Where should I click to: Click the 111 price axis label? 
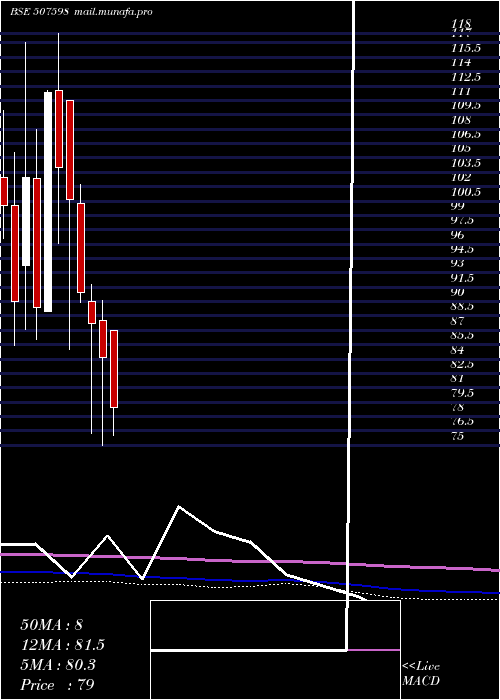tap(461, 92)
